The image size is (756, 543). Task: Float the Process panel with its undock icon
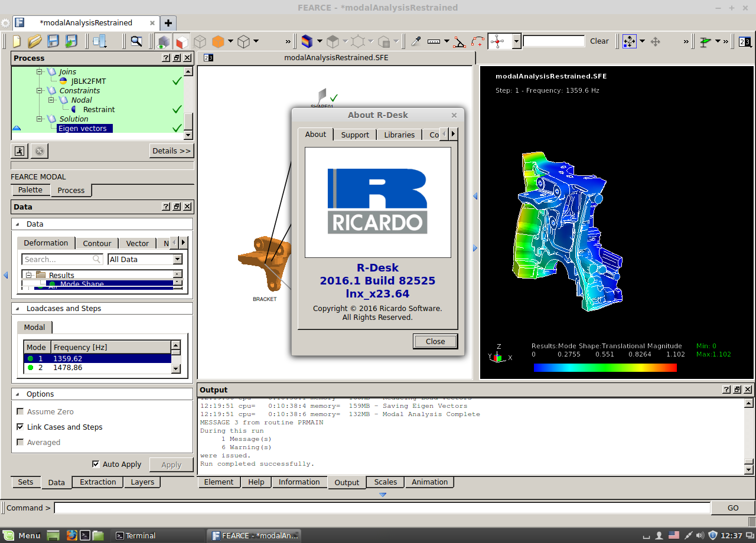point(177,58)
